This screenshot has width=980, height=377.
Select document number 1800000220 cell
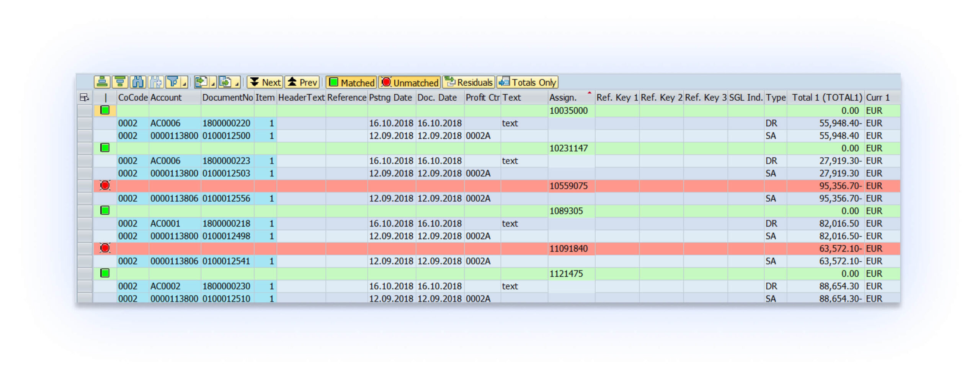click(226, 123)
